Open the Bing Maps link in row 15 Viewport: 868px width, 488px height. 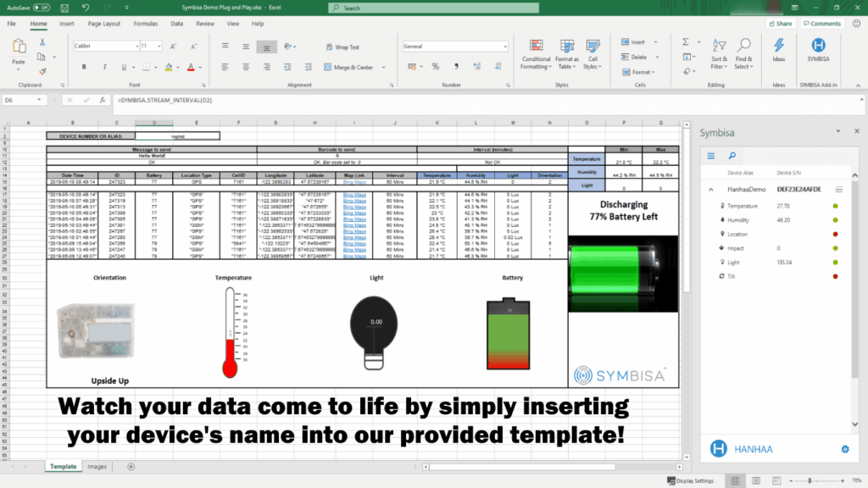click(x=354, y=181)
